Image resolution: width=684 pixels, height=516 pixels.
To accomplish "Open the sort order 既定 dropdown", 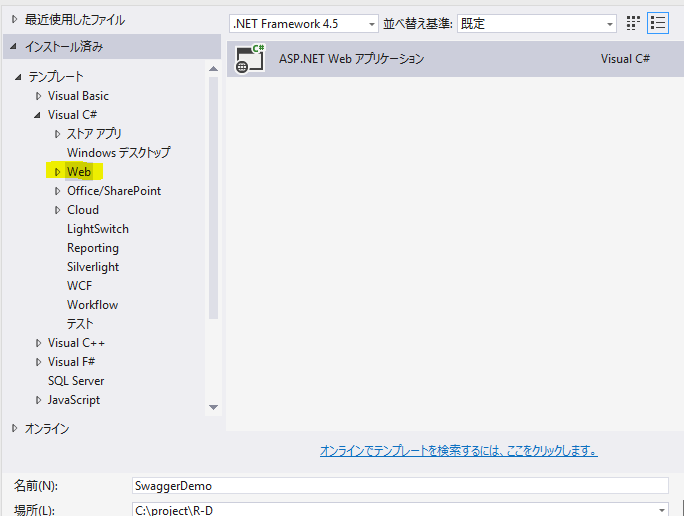I will tap(537, 24).
